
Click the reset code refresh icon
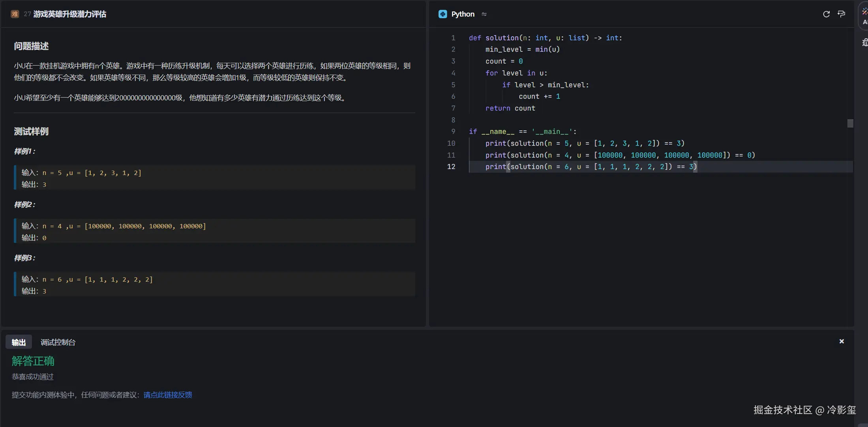pos(826,14)
